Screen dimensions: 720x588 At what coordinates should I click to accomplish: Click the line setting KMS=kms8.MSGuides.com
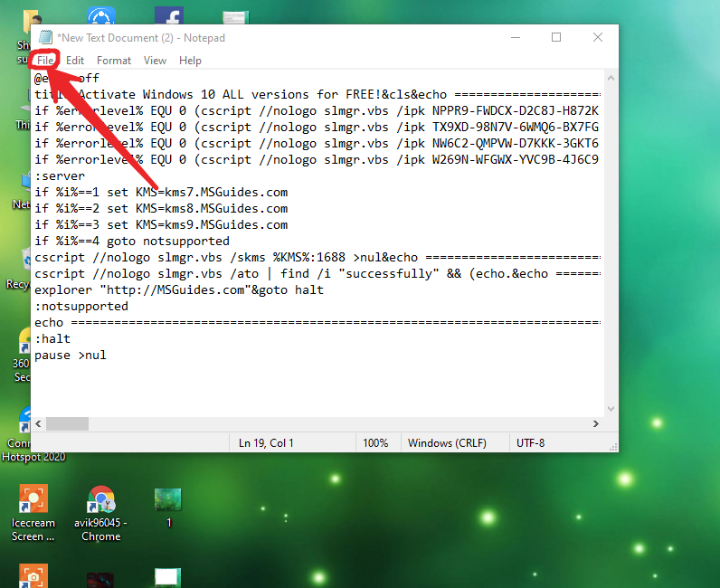(161, 209)
